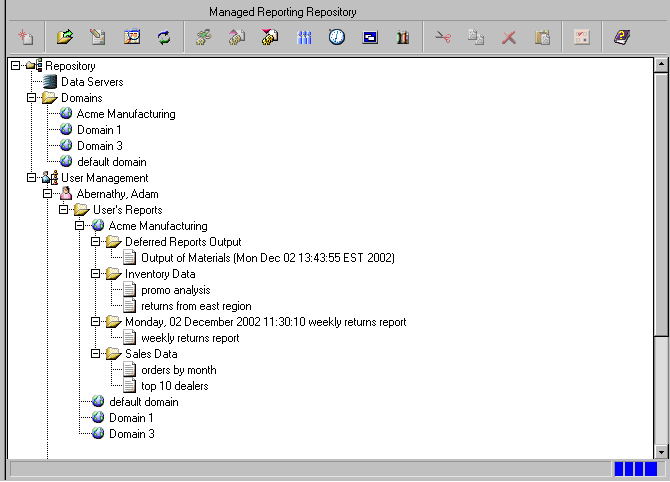This screenshot has height=482, width=670.
Task: Collapse the Monday, 02 December 2002 folder
Action: pyautogui.click(x=96, y=322)
